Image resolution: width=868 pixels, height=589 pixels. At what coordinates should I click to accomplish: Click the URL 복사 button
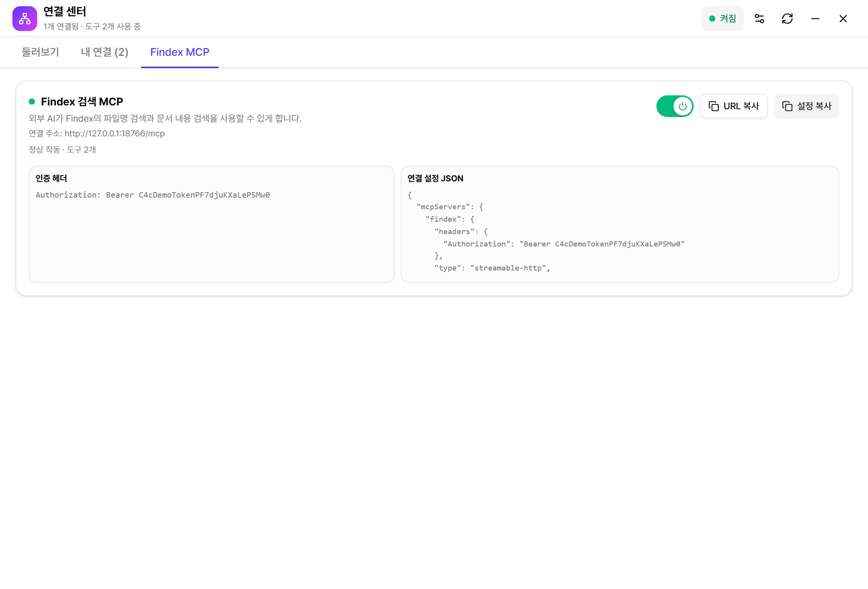click(x=734, y=106)
